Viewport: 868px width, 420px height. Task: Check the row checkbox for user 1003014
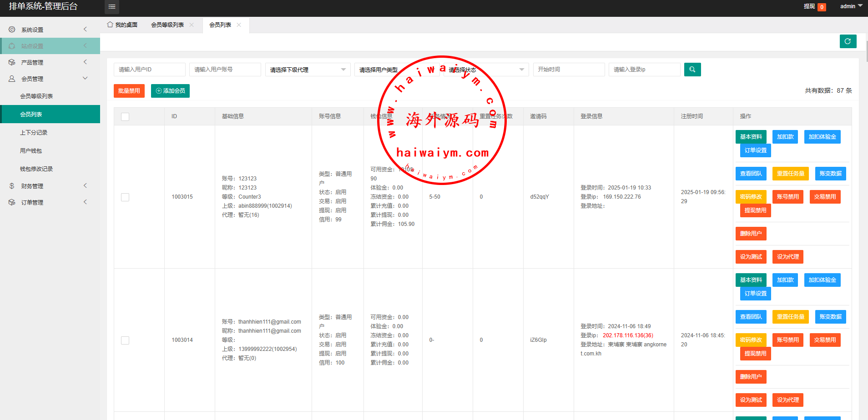click(125, 340)
